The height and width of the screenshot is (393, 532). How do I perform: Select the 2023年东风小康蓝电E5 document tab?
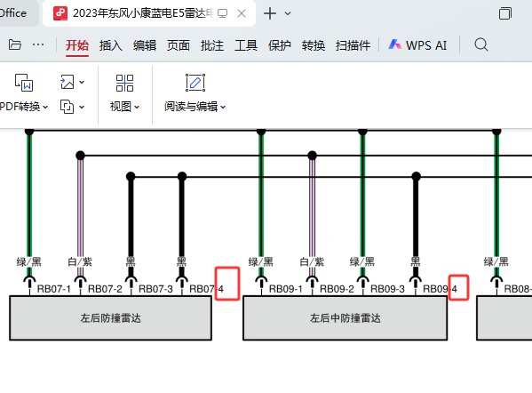tap(149, 13)
